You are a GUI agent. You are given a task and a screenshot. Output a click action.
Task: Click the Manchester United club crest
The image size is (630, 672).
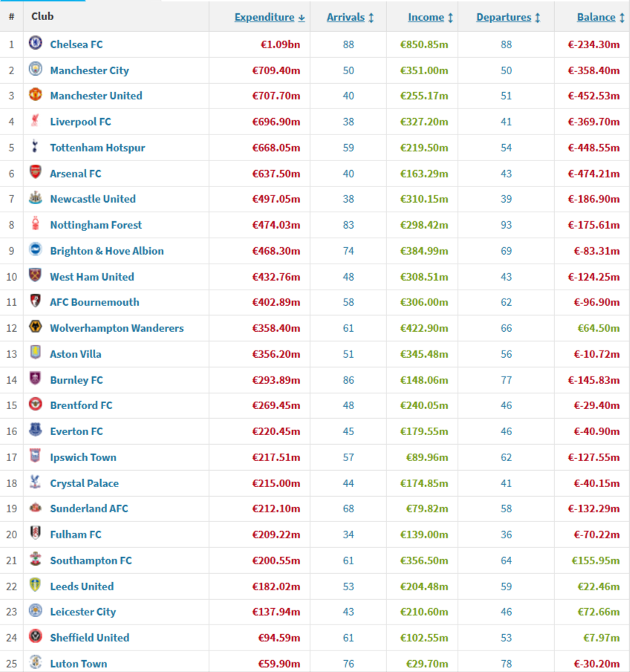(35, 94)
